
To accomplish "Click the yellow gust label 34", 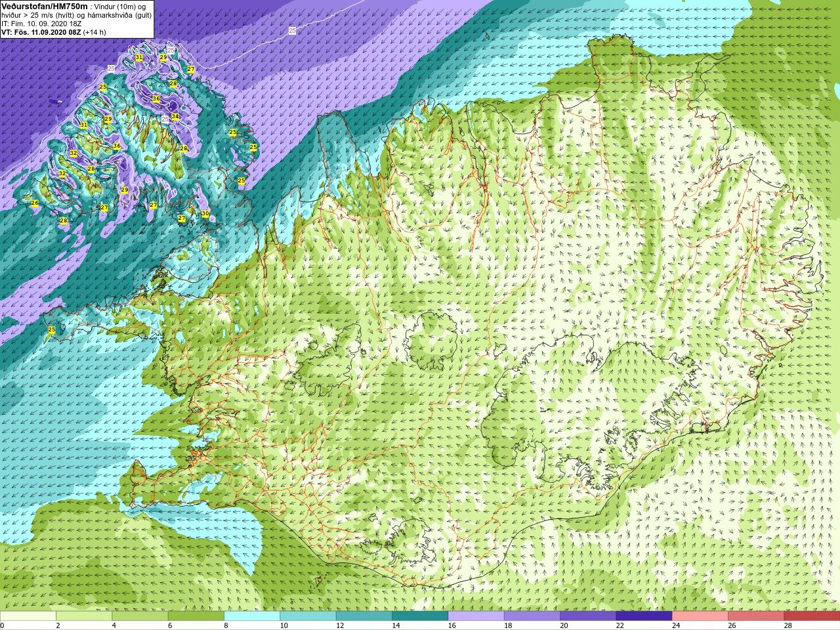I will [175, 116].
